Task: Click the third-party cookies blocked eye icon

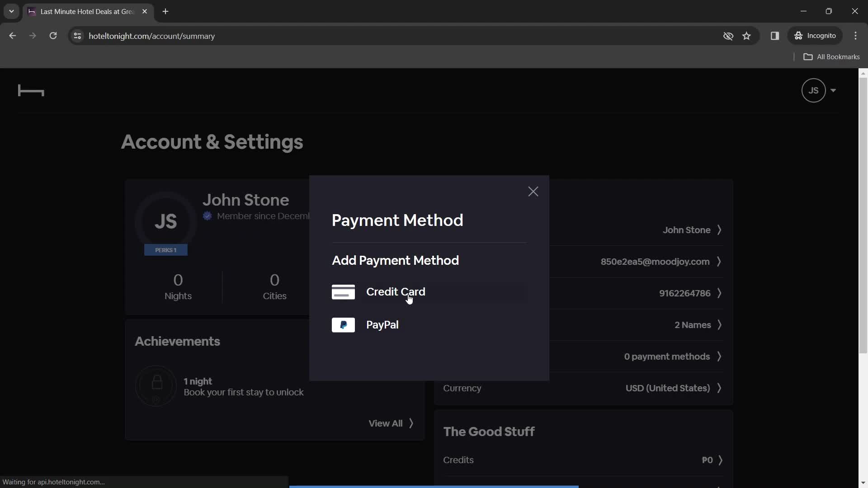Action: pos(728,36)
